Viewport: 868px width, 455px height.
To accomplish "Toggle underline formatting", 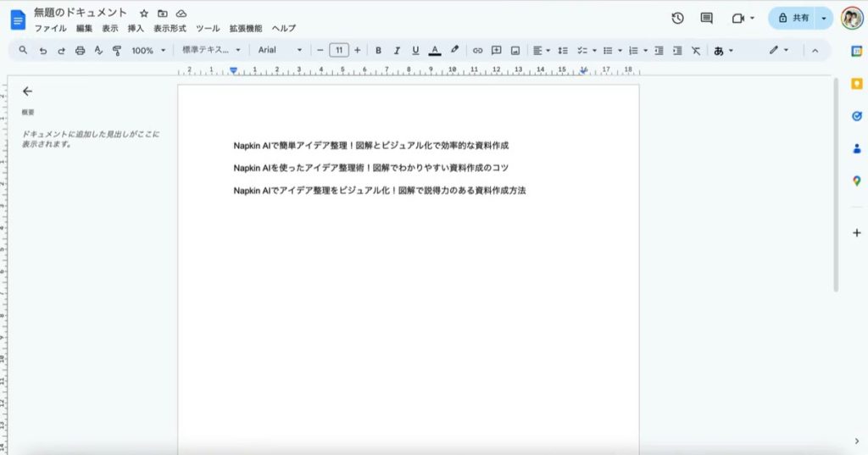I will point(415,51).
